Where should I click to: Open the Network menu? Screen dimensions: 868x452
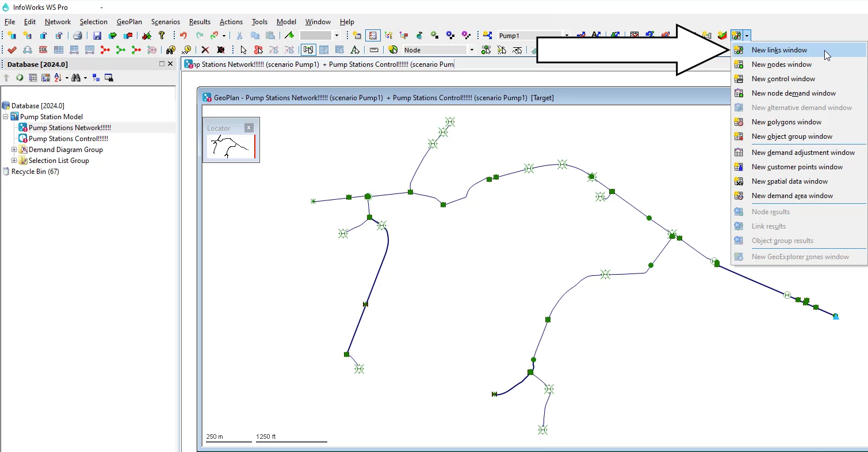[58, 22]
